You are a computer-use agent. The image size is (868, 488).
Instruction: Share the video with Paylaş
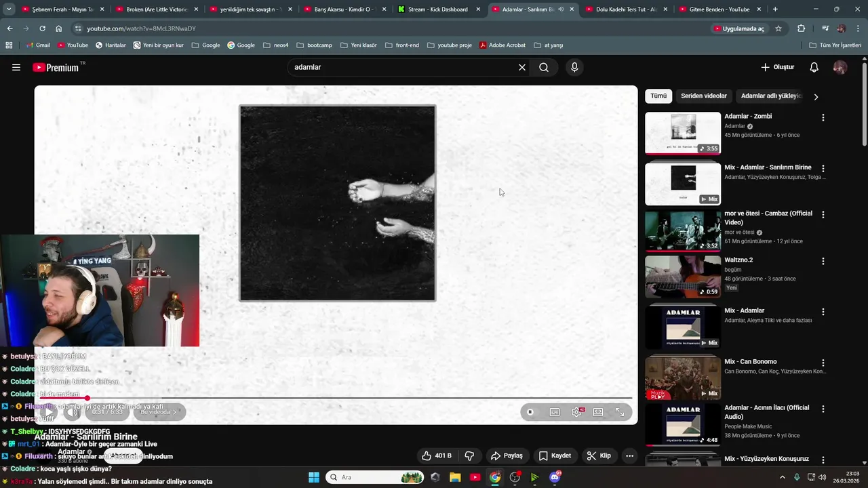pyautogui.click(x=507, y=455)
